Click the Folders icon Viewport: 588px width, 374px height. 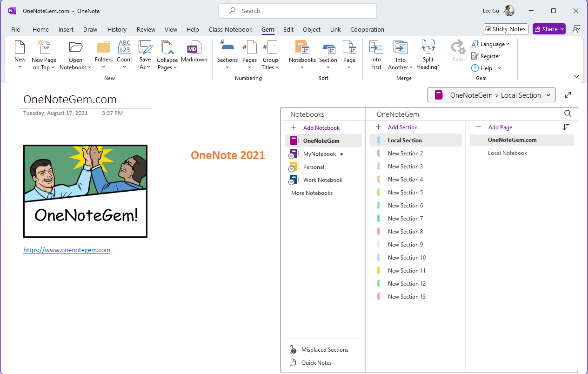point(104,47)
